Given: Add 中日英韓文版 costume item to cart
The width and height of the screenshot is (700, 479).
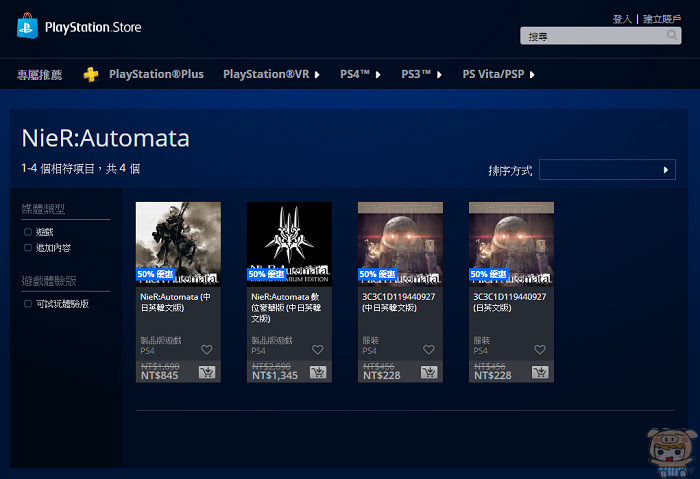Looking at the screenshot, I should click(x=429, y=372).
